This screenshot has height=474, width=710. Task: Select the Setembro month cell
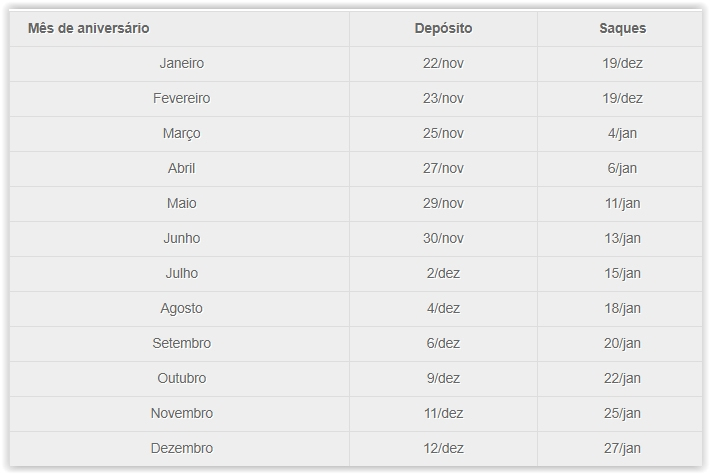(x=181, y=343)
